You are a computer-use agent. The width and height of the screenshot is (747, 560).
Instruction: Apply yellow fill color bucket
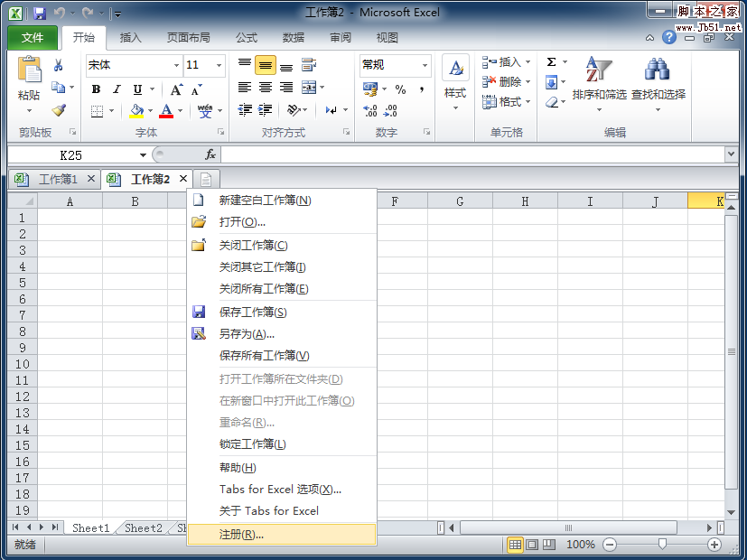click(136, 111)
